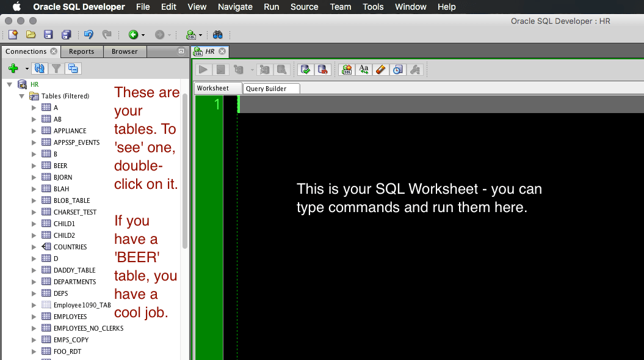Run the SQL statement with the play icon
This screenshot has width=644, height=360.
pos(203,69)
